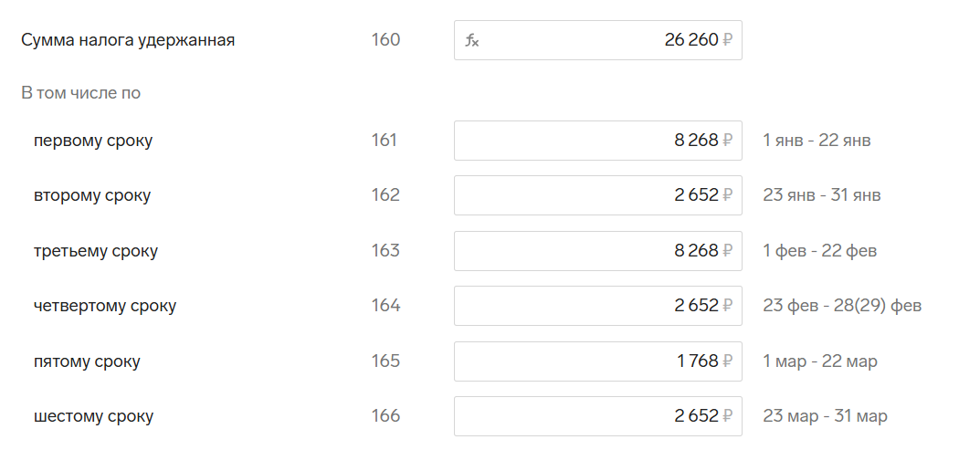
Task: Select the "второму сроку" label
Action: point(92,195)
